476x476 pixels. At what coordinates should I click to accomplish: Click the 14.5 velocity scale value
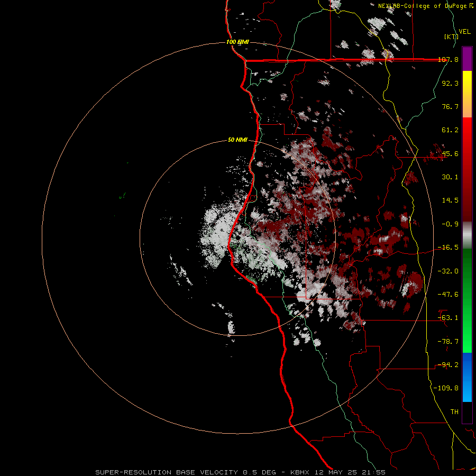450,200
